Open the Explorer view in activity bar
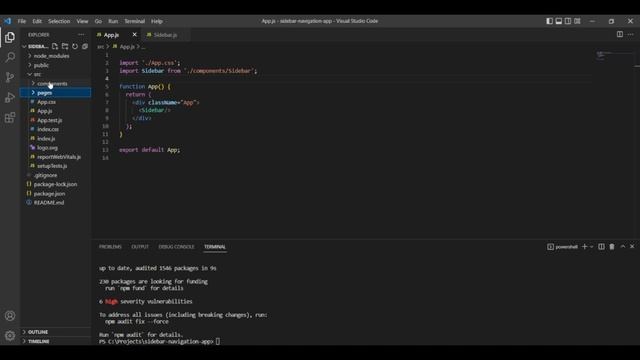 point(10,37)
